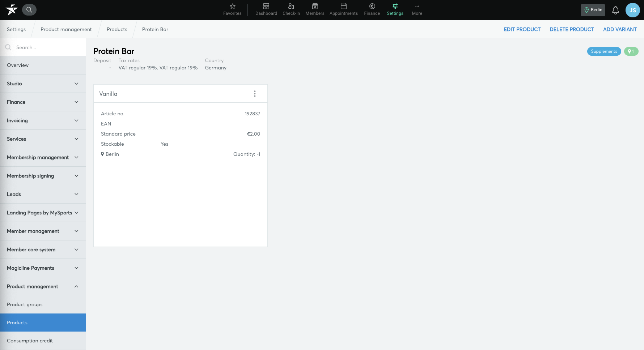The width and height of the screenshot is (644, 350).
Task: Open Check-in from top navigation
Action: 291,10
